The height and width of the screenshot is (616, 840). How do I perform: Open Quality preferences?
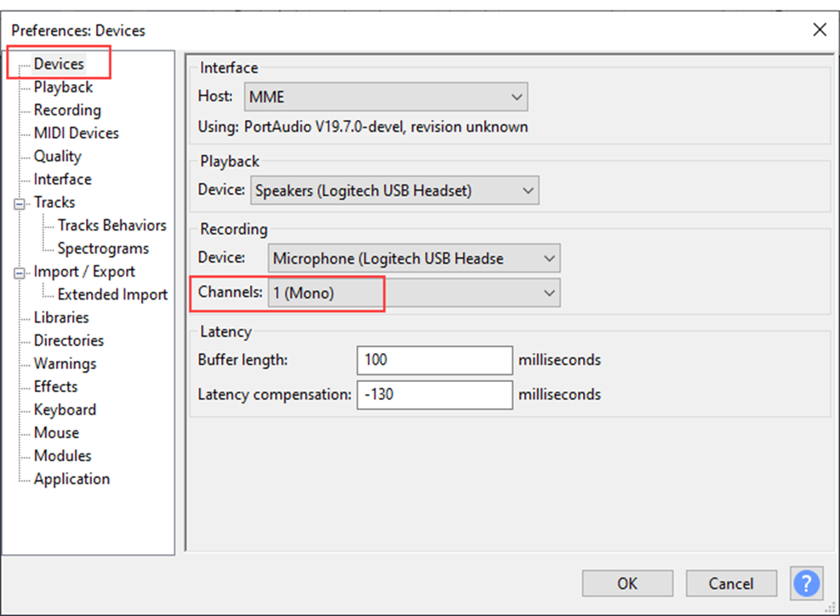(57, 156)
